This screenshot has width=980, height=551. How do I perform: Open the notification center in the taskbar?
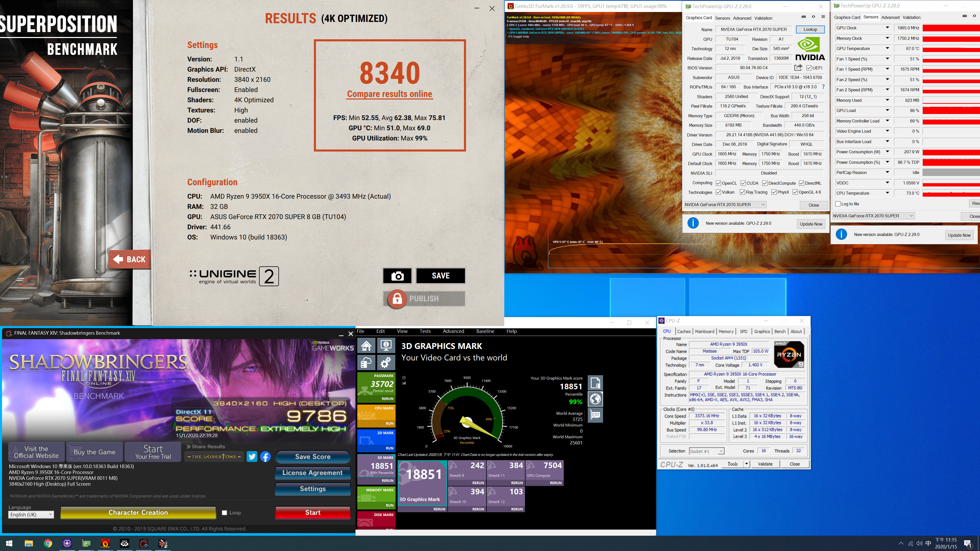(x=968, y=543)
